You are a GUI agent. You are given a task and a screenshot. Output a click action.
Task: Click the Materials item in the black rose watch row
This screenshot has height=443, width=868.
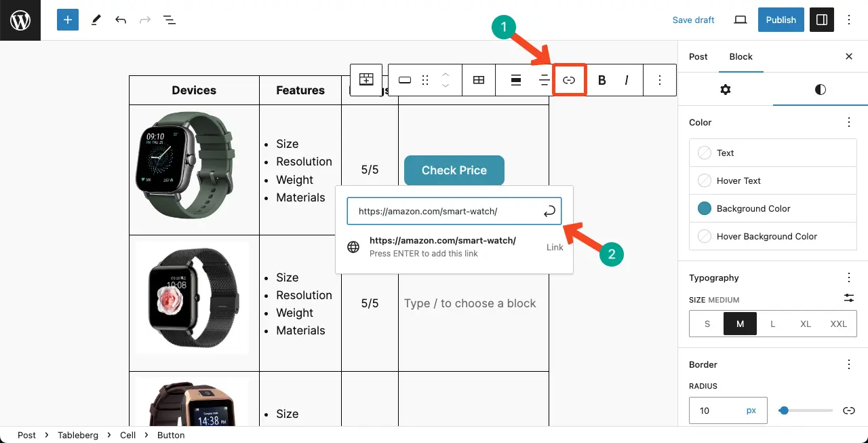coord(300,330)
